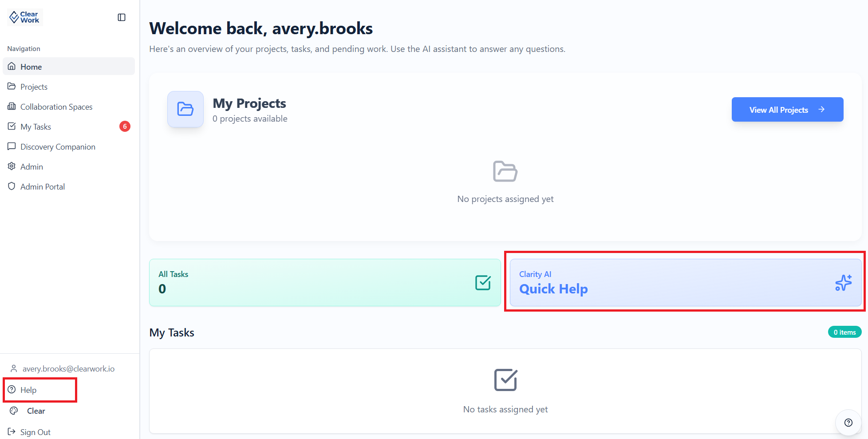Open Projects via its folder icon

click(12, 86)
